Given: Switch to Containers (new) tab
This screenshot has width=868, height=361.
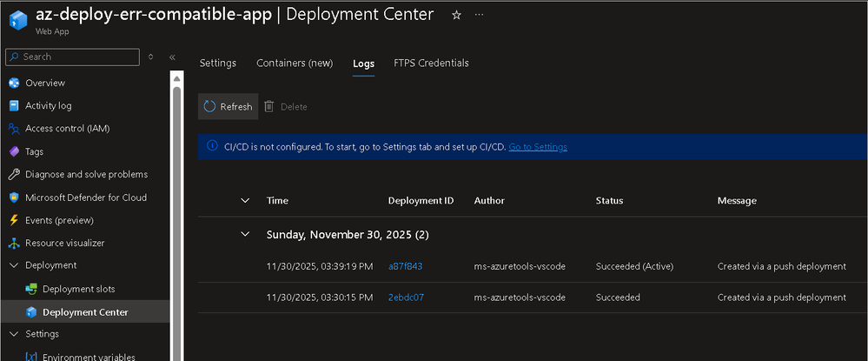Looking at the screenshot, I should click(295, 64).
